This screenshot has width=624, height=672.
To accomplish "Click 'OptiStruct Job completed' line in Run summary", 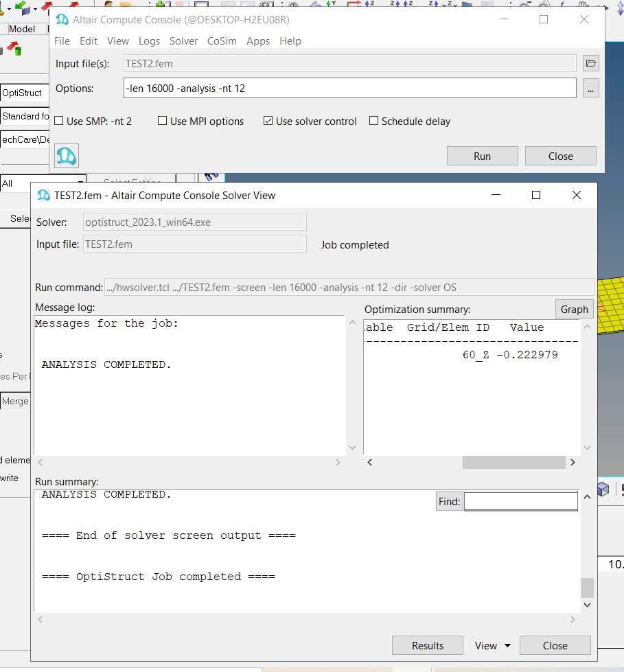I will [159, 577].
